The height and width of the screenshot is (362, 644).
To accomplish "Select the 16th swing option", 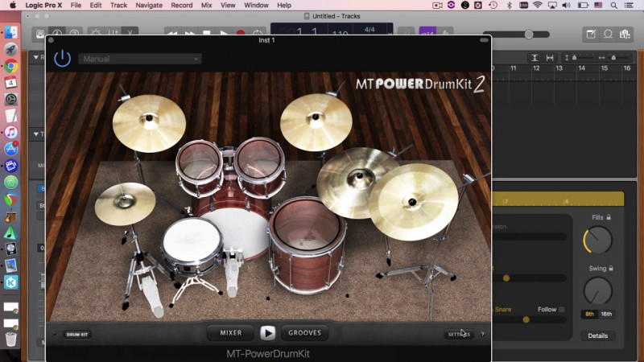I will click(x=606, y=314).
